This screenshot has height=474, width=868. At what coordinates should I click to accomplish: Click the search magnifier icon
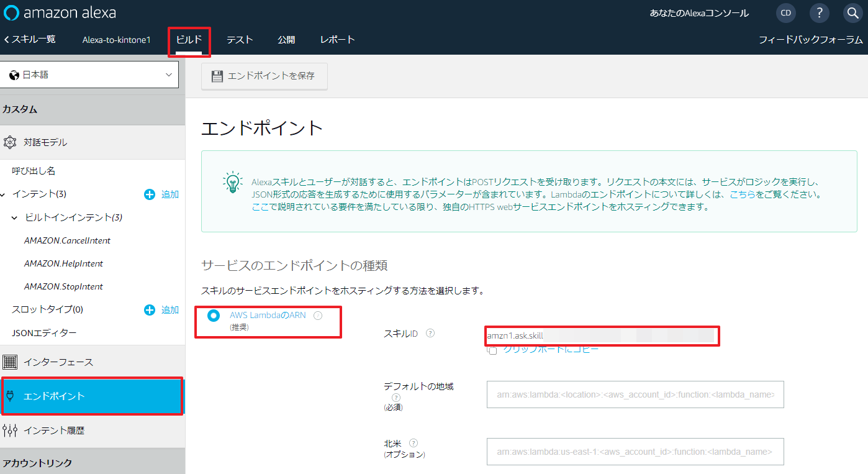point(853,13)
